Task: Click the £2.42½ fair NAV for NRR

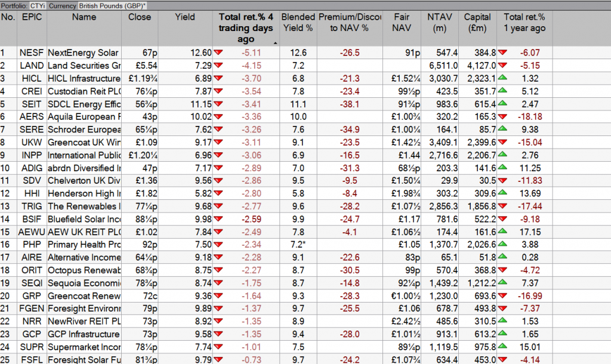Action: click(405, 322)
